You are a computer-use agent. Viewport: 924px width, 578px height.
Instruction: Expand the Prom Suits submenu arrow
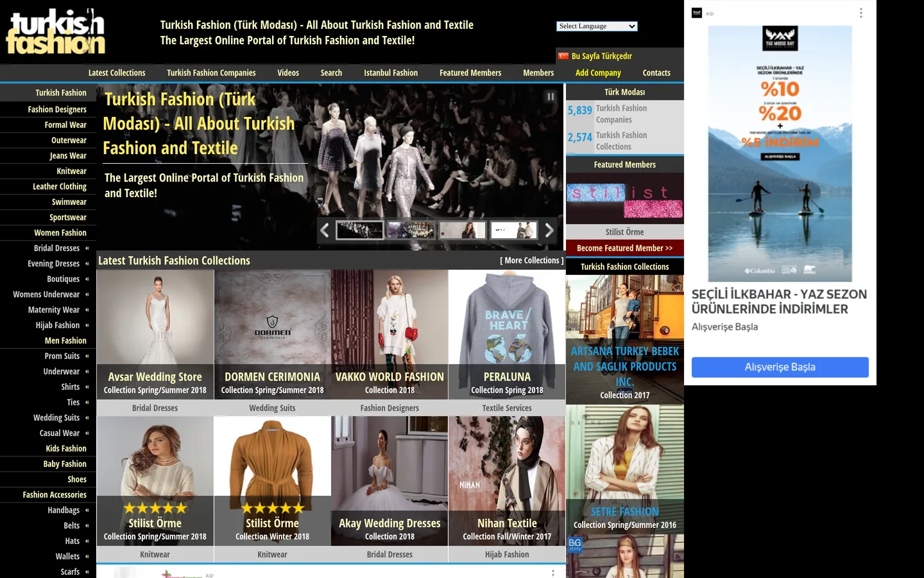[x=87, y=356]
